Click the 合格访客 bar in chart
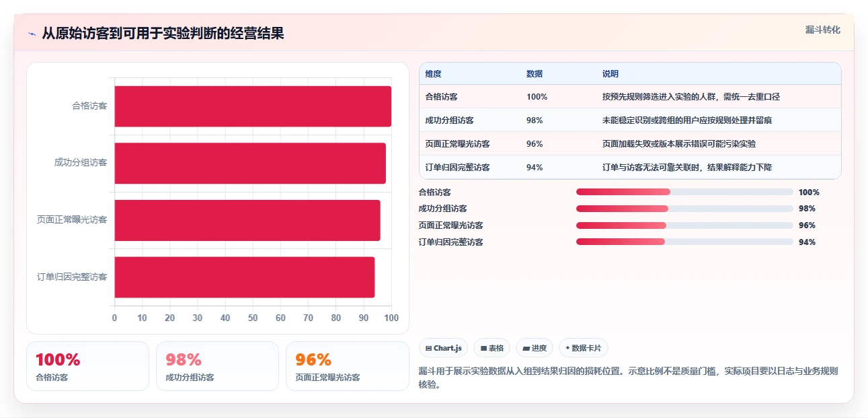868x418 pixels. pyautogui.click(x=253, y=106)
